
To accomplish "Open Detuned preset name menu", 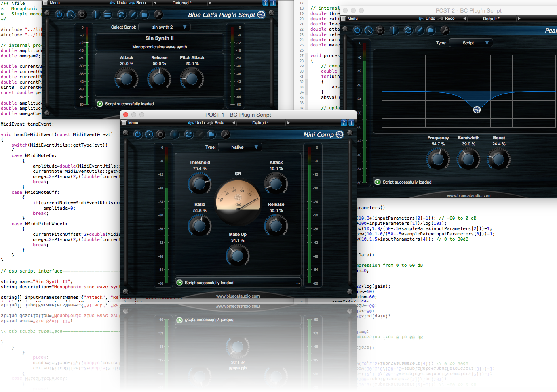I will (x=182, y=3).
